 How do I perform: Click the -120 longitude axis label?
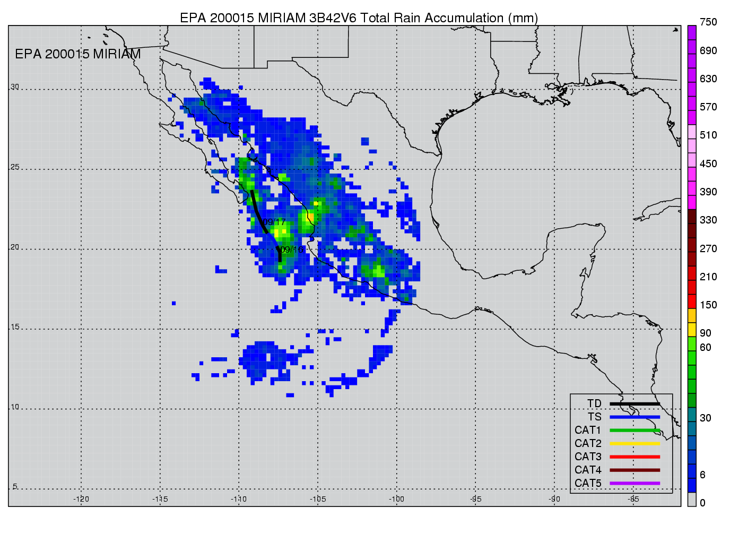tap(81, 499)
